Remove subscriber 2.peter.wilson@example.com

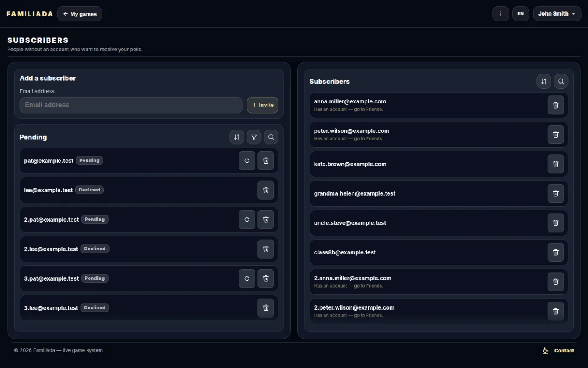point(556,311)
